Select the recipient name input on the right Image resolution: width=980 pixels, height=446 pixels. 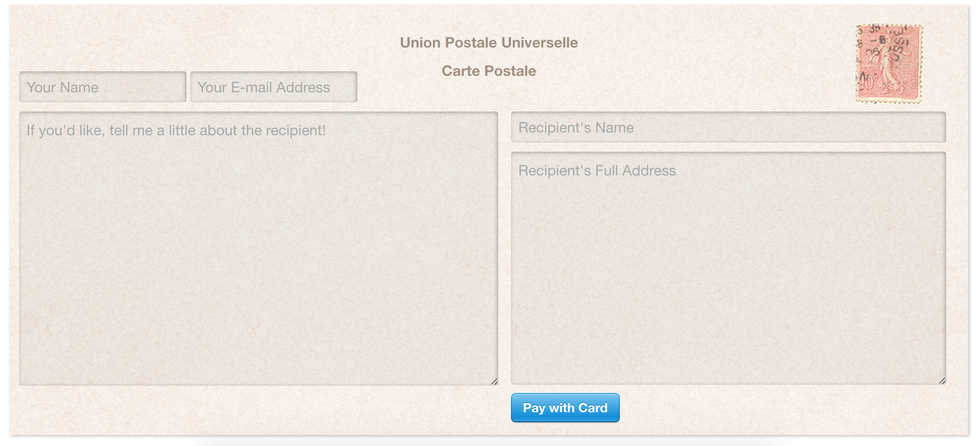pyautogui.click(x=729, y=128)
